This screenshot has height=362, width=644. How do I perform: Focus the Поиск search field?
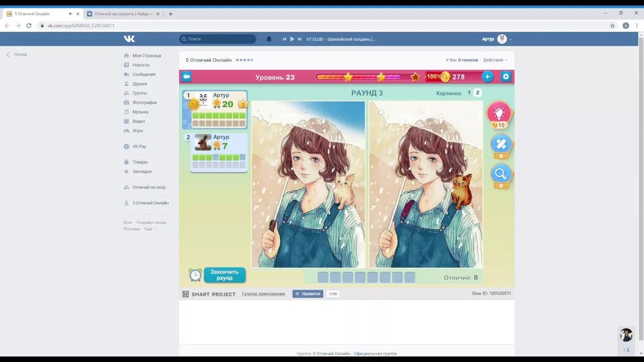coord(217,39)
